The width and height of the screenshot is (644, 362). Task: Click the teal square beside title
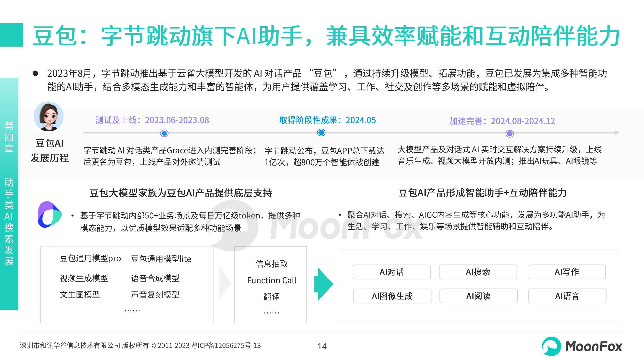click(12, 35)
